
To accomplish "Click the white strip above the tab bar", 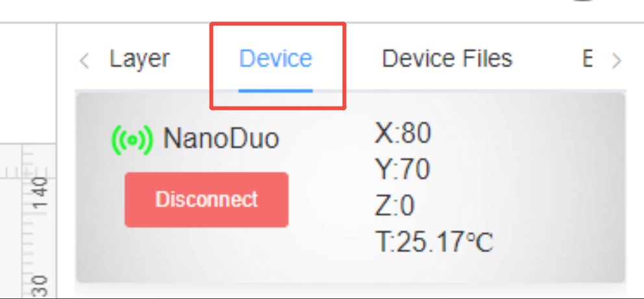I will point(325,11).
